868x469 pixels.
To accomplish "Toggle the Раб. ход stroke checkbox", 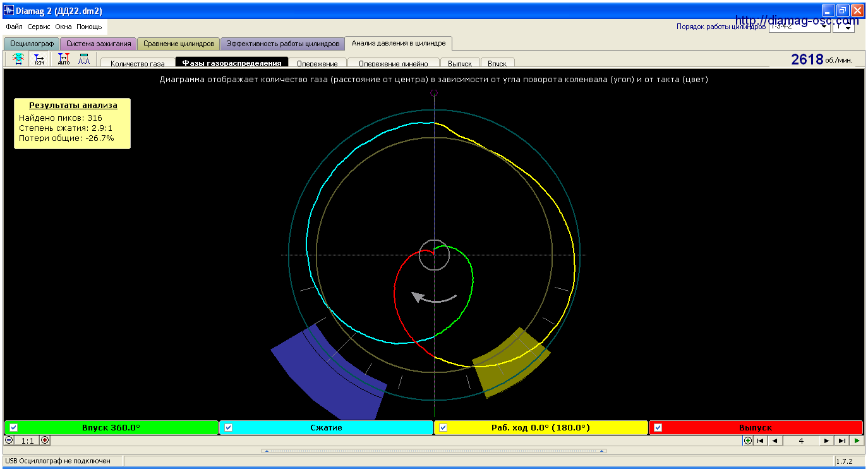I will pyautogui.click(x=443, y=427).
